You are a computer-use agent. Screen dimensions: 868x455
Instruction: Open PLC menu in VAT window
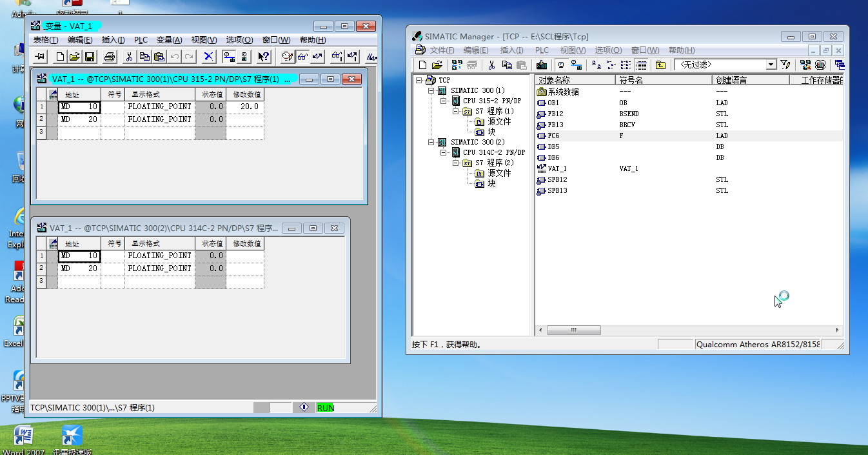tap(141, 40)
